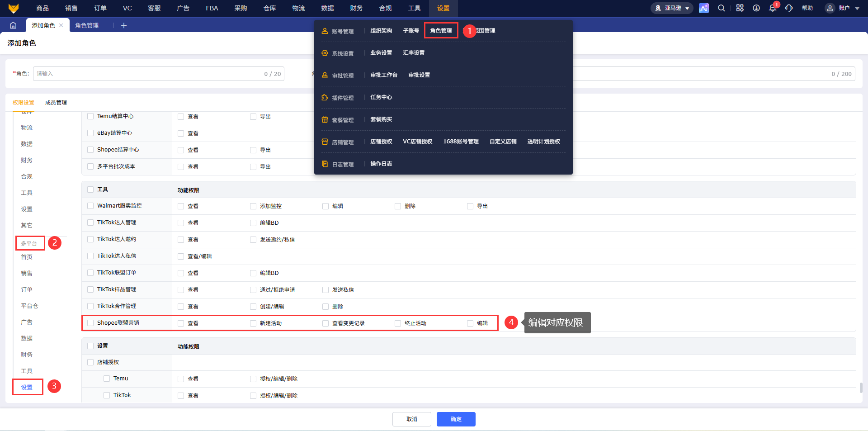Click the 套餐管理 gift icon
The height and width of the screenshot is (431, 868).
point(325,120)
